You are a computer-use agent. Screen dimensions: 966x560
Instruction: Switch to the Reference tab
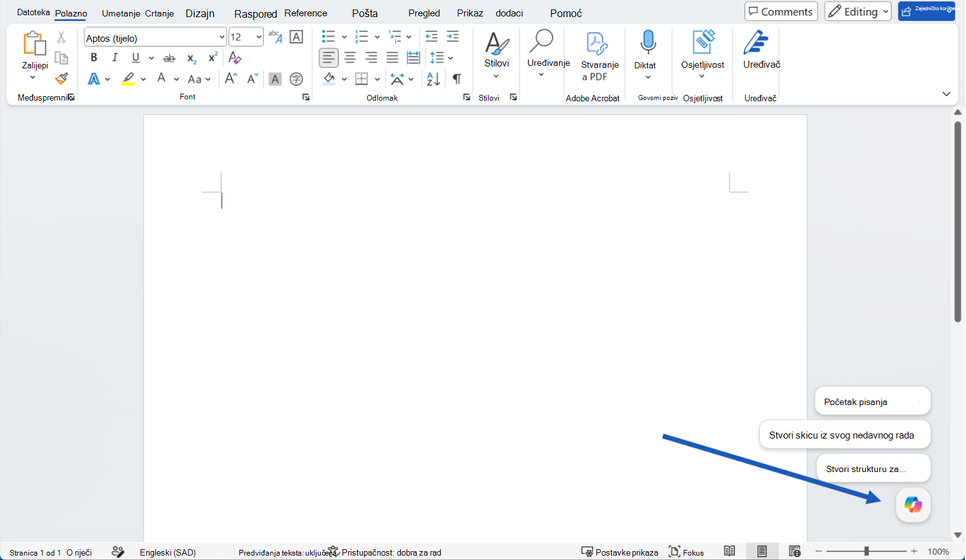coord(306,13)
